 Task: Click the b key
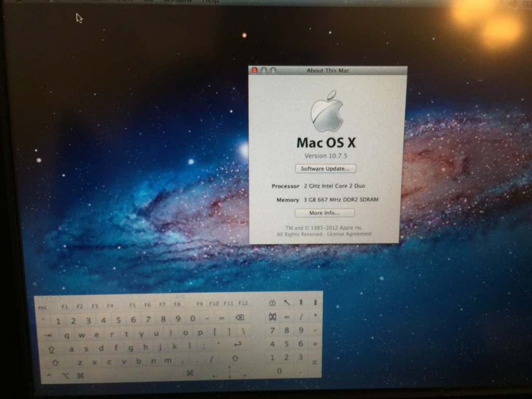pyautogui.click(x=139, y=361)
